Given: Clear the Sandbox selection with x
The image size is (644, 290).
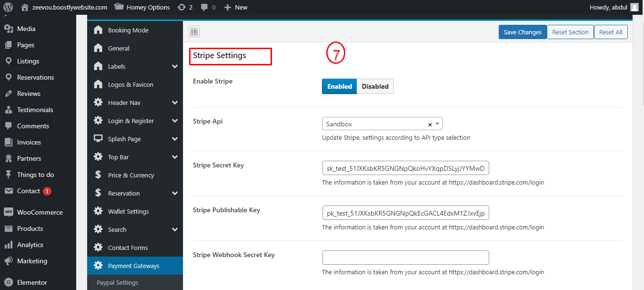Looking at the screenshot, I should tap(430, 124).
